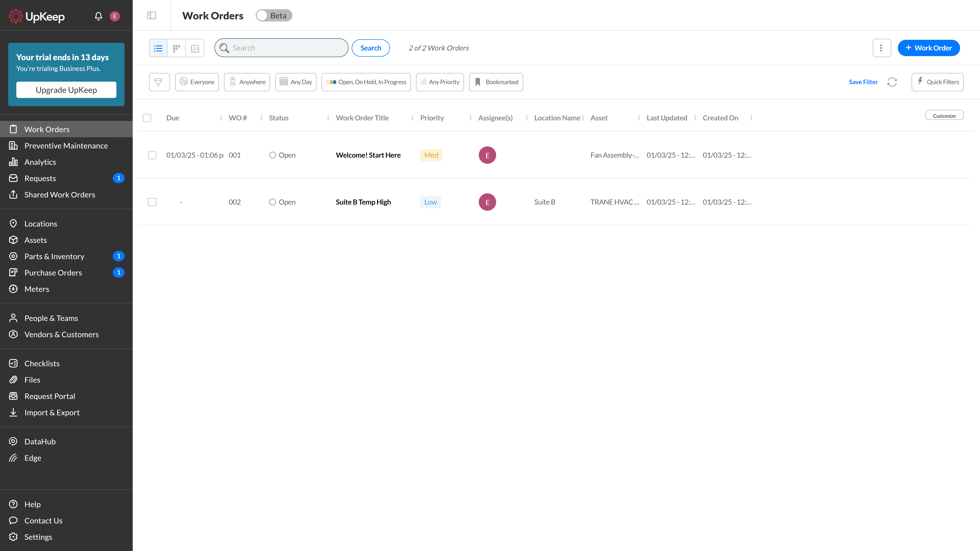Open Due column options menu
The height and width of the screenshot is (551, 980).
(221, 118)
